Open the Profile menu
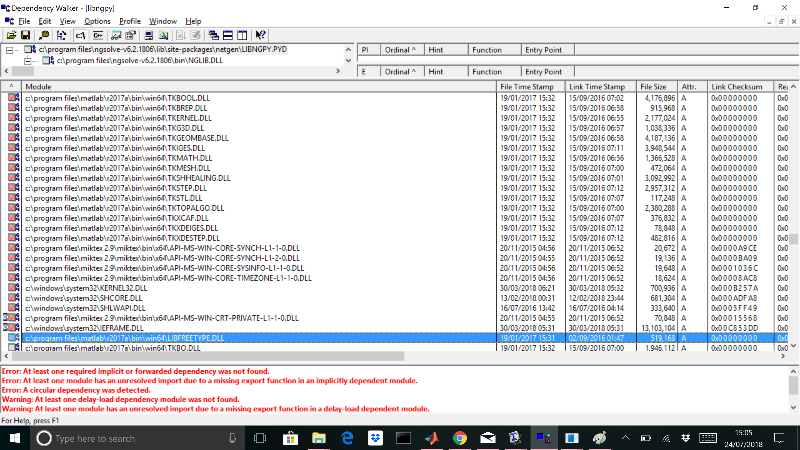Viewport: 800px width, 450px height. 130,21
